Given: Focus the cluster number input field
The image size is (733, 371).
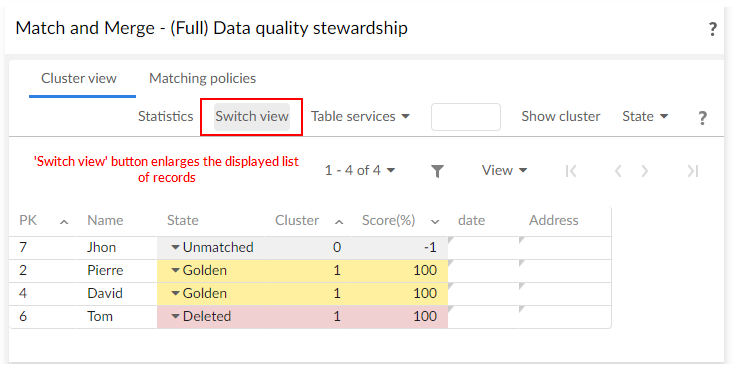Looking at the screenshot, I should point(466,117).
